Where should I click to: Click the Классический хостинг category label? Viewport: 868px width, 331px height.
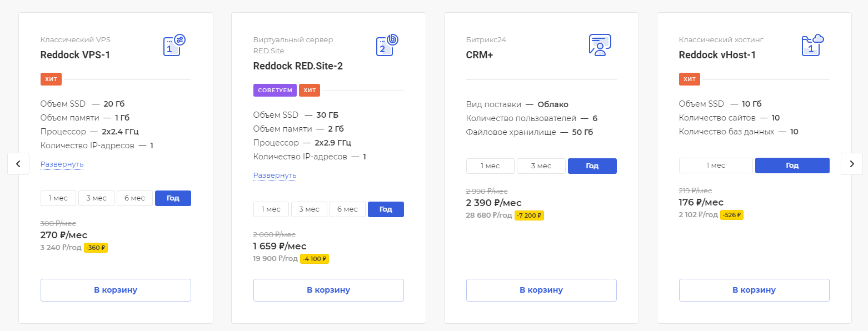pos(721,40)
